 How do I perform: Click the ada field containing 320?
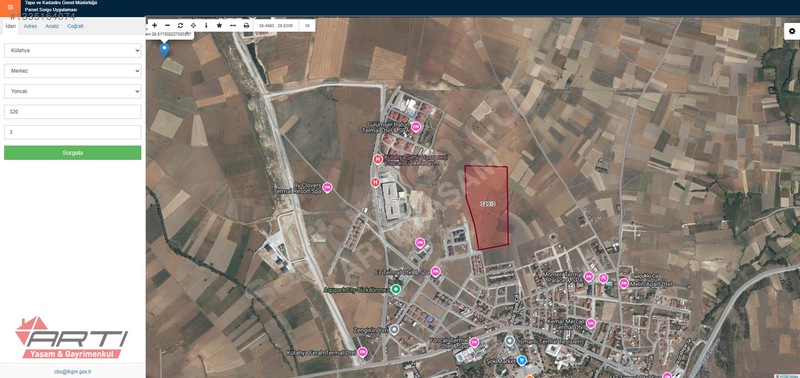(x=72, y=112)
